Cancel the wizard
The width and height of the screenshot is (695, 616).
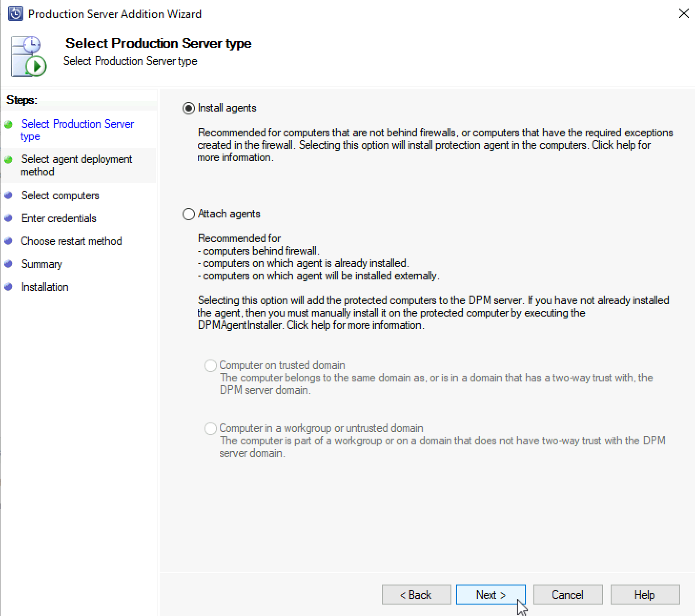pyautogui.click(x=568, y=595)
